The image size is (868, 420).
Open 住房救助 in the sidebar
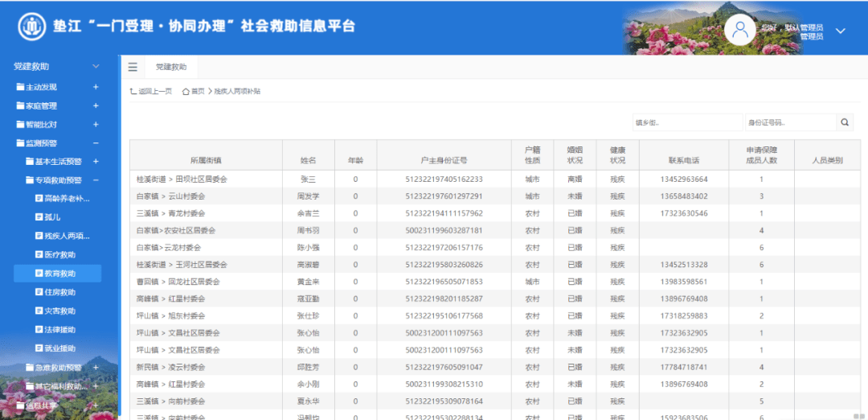[x=59, y=292]
